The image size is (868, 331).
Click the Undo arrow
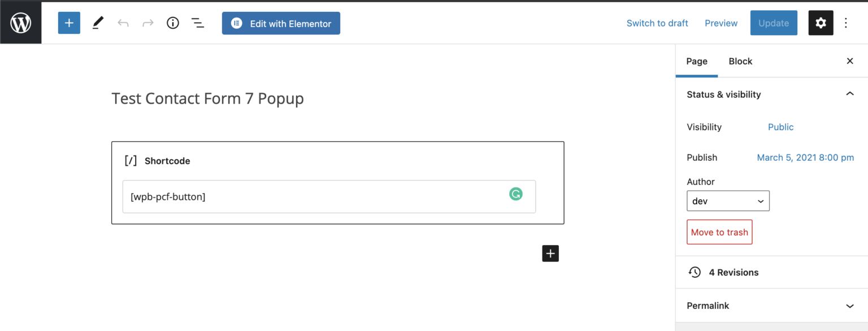123,23
